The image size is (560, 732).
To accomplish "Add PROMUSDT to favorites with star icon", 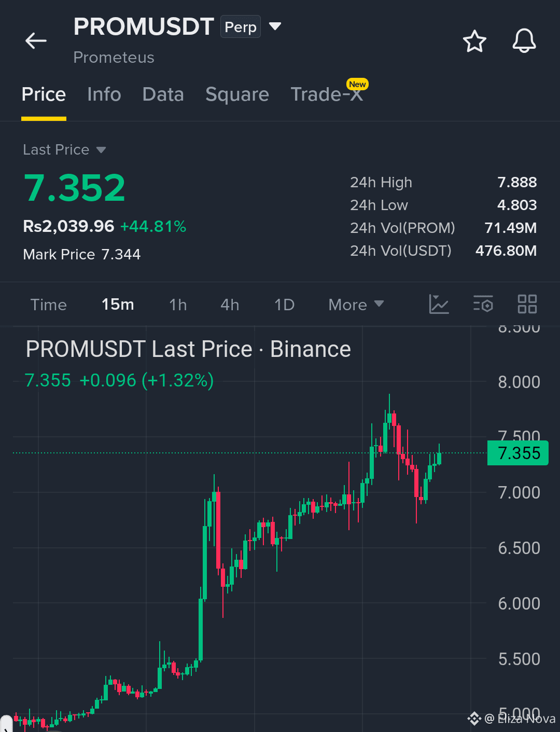I will coord(474,42).
